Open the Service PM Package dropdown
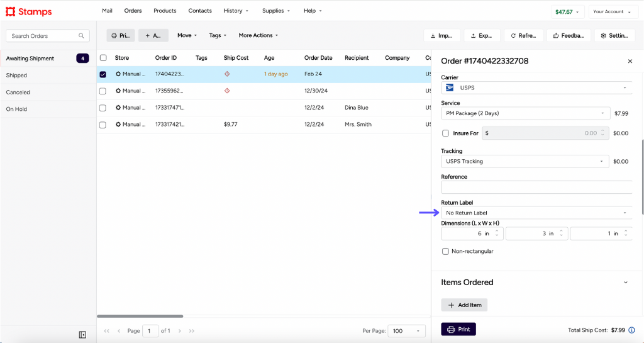 coord(525,113)
